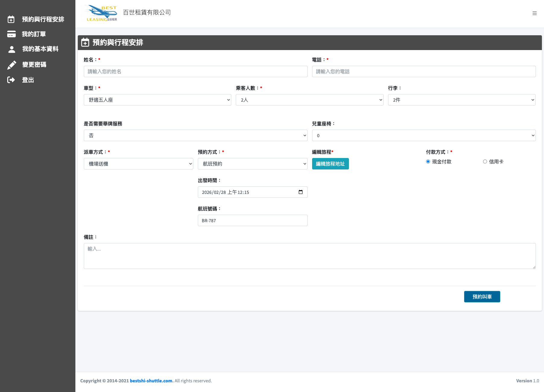Click the user profile icon in sidebar

(12, 49)
